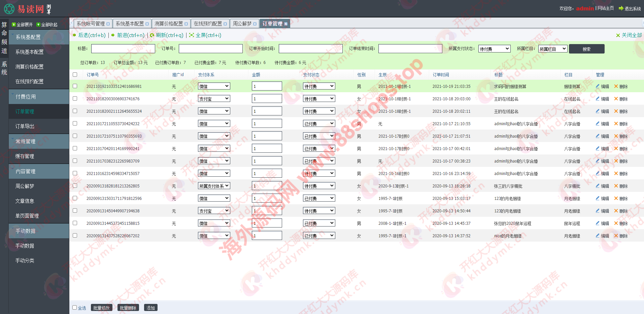This screenshot has width=644, height=314.
Task: Click the fullscreen icon (全屏)
Action: pyautogui.click(x=192, y=35)
